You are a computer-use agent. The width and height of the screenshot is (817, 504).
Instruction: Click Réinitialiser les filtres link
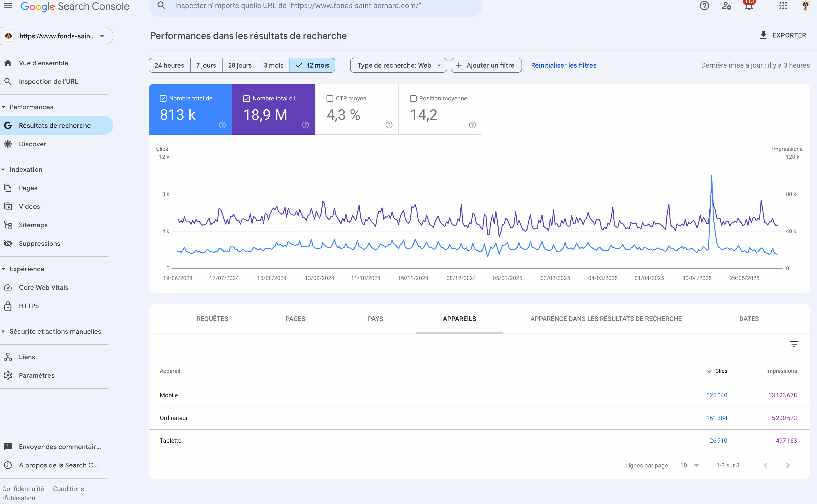[563, 65]
